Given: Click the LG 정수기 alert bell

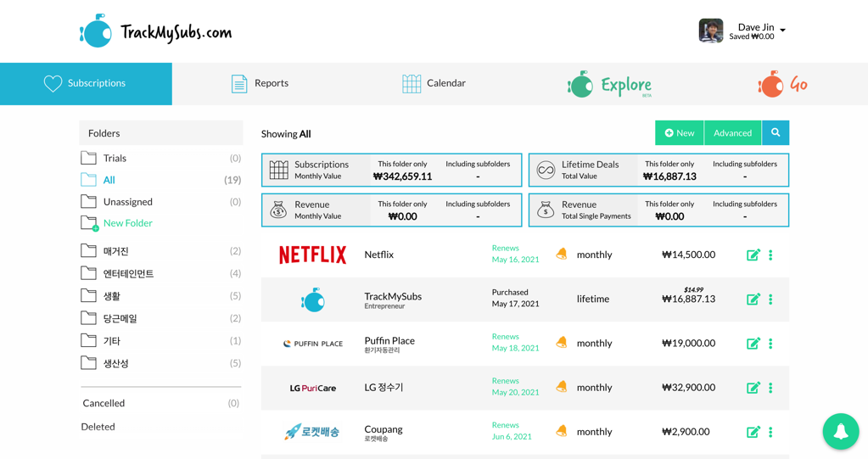Looking at the screenshot, I should 562,387.
